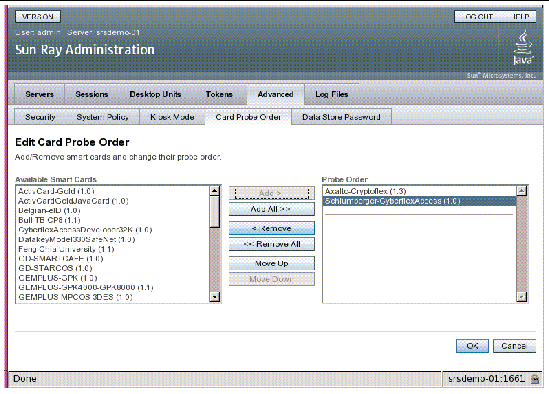
Task: Click the Move Down button
Action: [272, 279]
